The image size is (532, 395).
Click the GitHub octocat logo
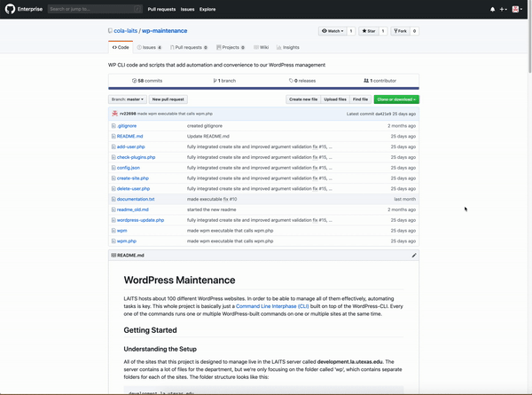tap(10, 9)
